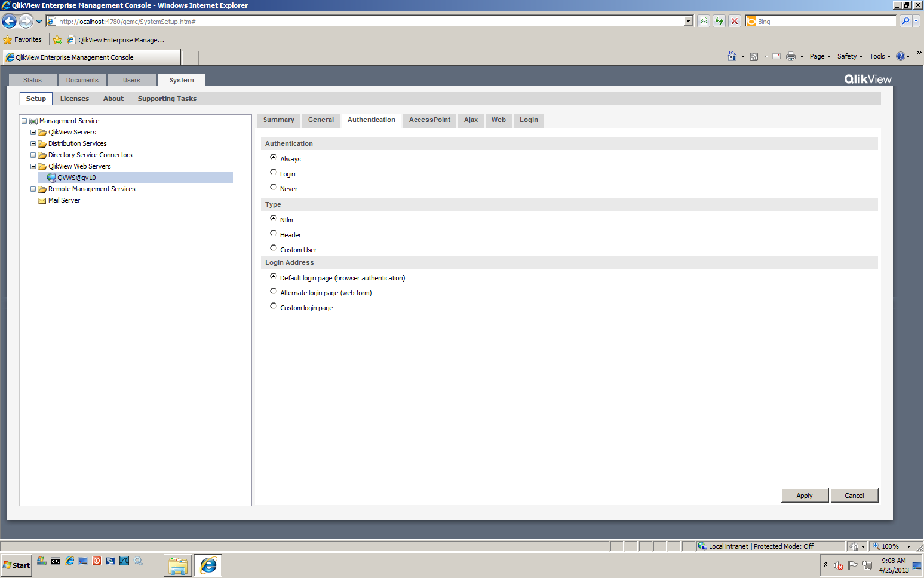
Task: Open Action Center flag icon in tray
Action: coord(853,565)
